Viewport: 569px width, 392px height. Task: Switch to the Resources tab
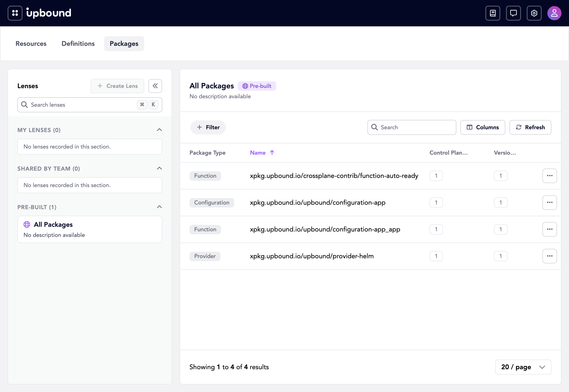tap(31, 43)
